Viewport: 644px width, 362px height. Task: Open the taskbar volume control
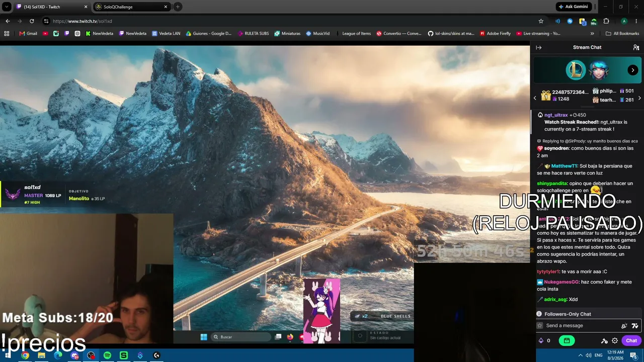click(588, 355)
